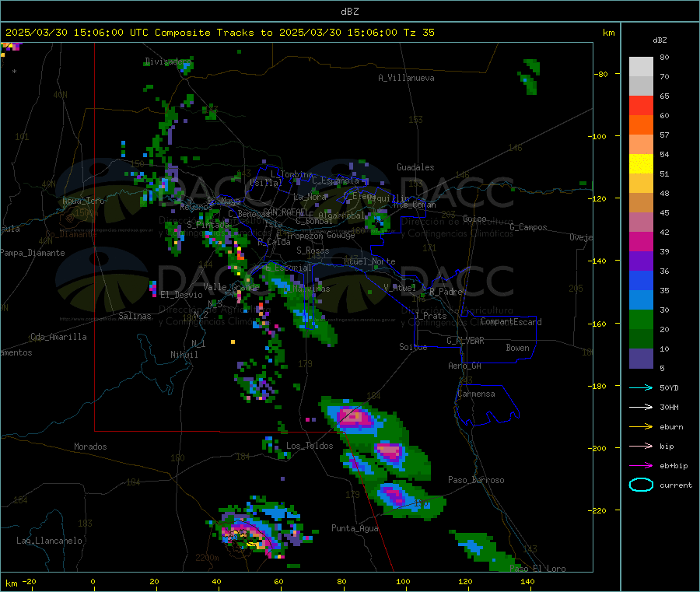Click the slate-purple bottom swatch of dBZ scale
Viewport: 700px width, 592px height.
641,359
